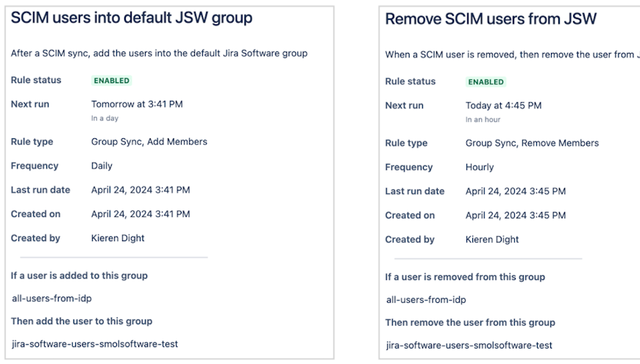Click ENABLED badge on the Remove SCIM users rule

tap(486, 82)
